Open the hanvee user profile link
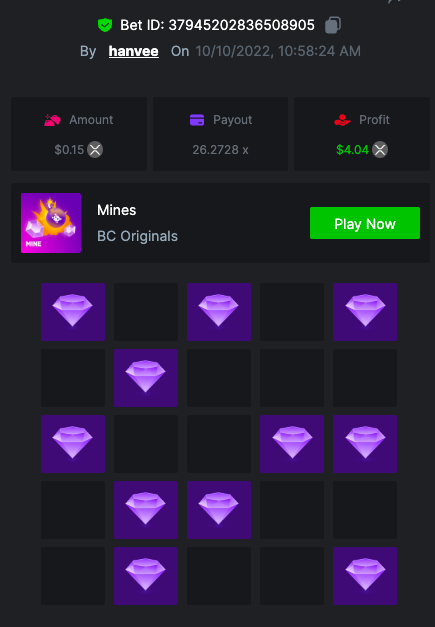435x627 pixels. (134, 51)
